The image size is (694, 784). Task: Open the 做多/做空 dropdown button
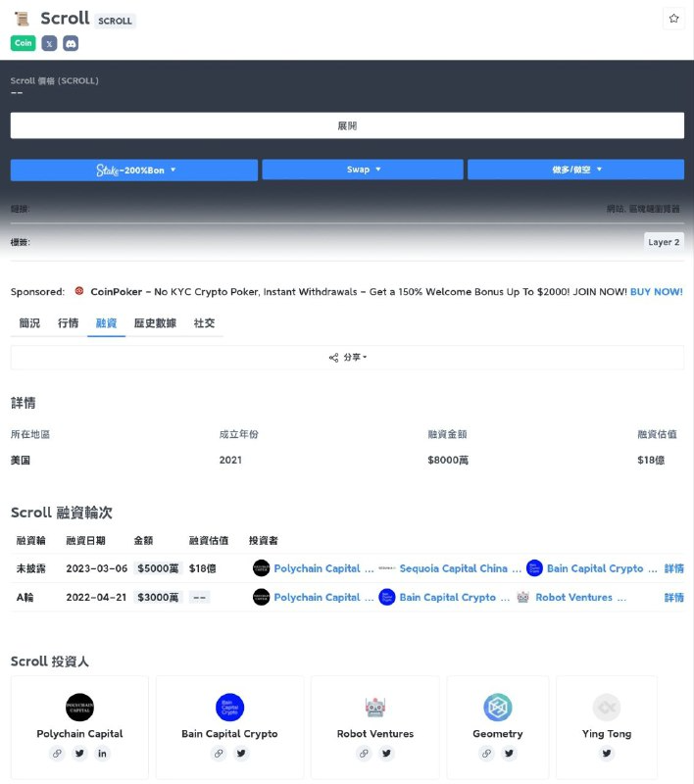click(576, 170)
